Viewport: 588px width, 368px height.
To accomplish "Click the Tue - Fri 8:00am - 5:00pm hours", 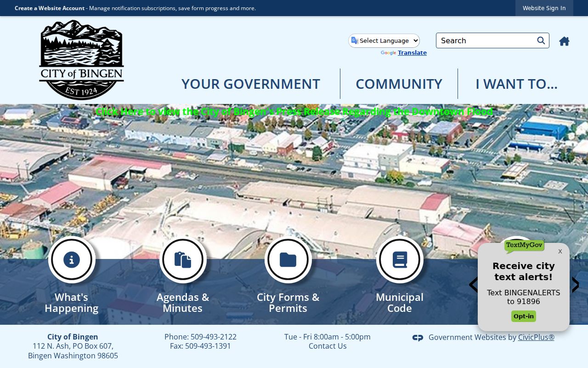I will coord(328,337).
